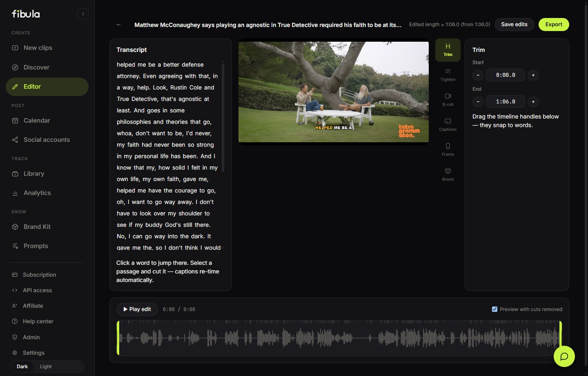Click the Play edit button

point(137,309)
